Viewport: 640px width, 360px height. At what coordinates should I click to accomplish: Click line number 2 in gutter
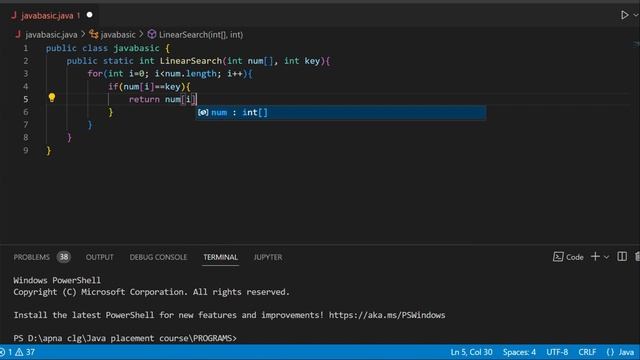pos(26,61)
